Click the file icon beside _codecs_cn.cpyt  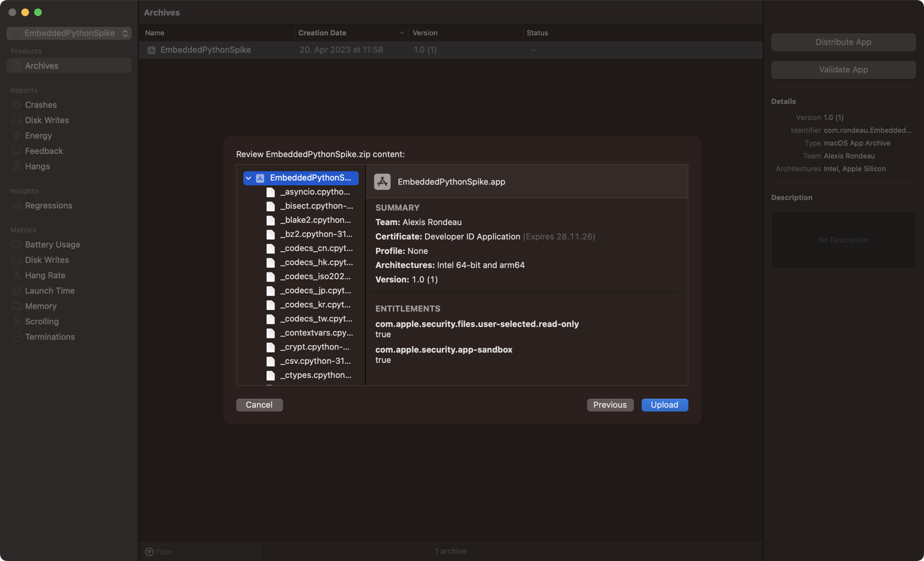[270, 249]
